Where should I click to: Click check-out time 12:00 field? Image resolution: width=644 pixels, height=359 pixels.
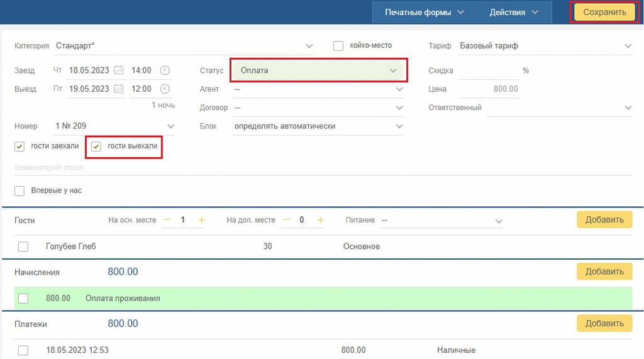[142, 89]
